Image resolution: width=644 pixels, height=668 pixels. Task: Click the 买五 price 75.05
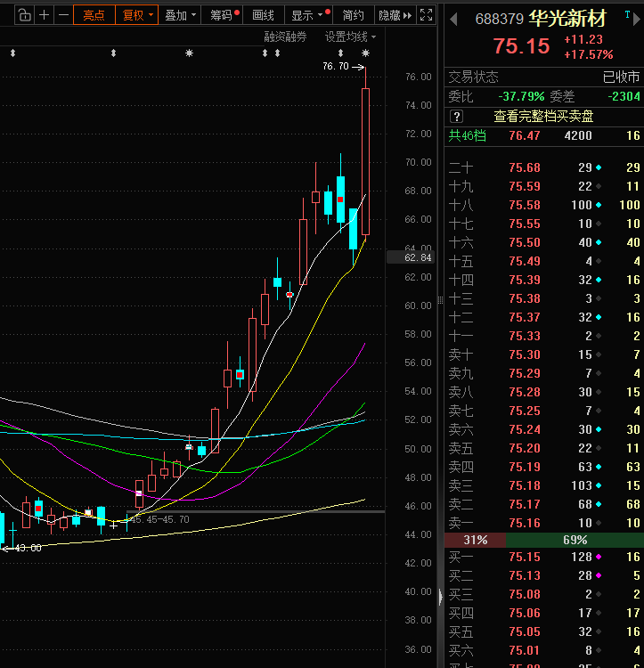pos(525,631)
